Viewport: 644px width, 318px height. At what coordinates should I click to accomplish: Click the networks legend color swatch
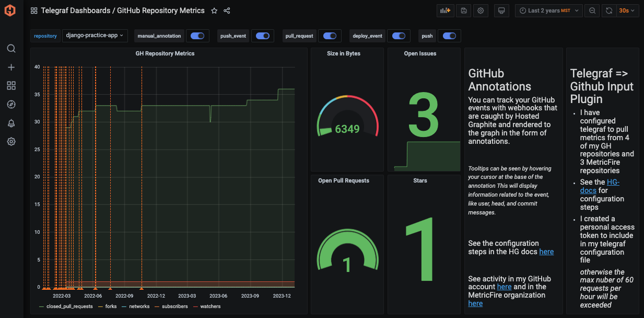tap(125, 306)
